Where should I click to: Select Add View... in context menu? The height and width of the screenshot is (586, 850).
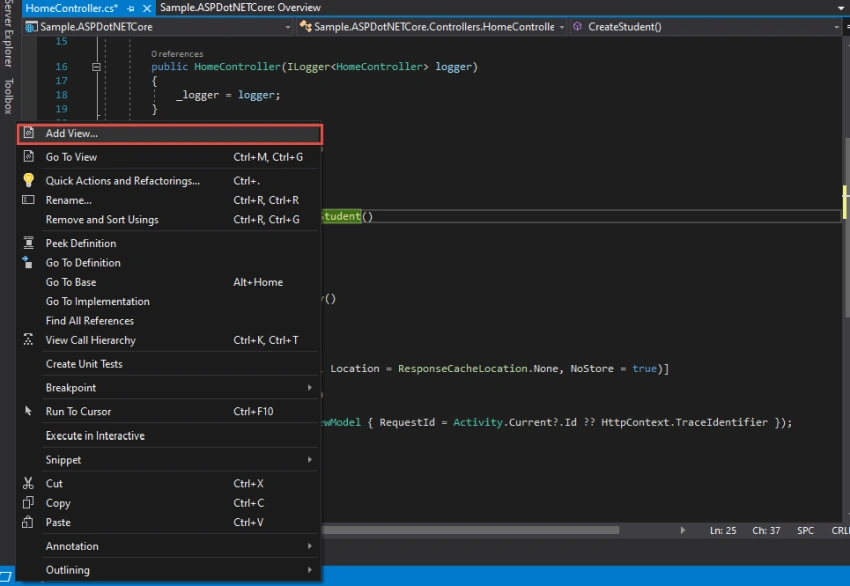pyautogui.click(x=170, y=133)
